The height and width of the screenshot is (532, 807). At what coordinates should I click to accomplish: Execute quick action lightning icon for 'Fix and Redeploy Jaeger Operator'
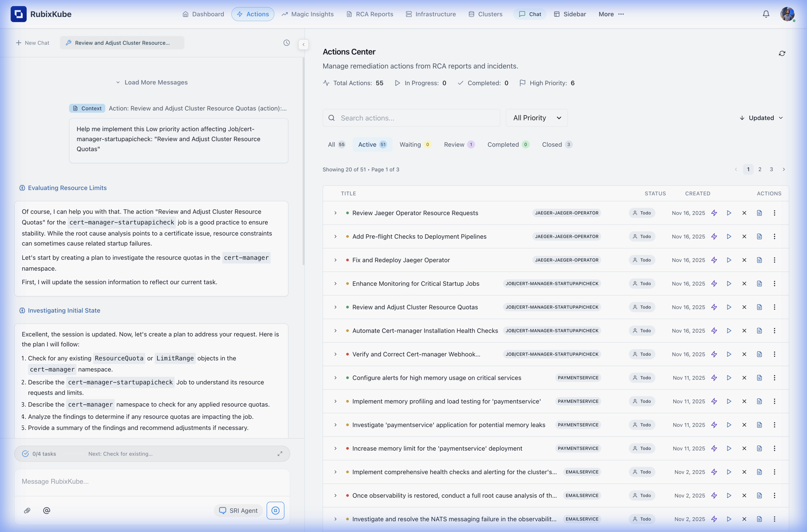click(x=715, y=260)
